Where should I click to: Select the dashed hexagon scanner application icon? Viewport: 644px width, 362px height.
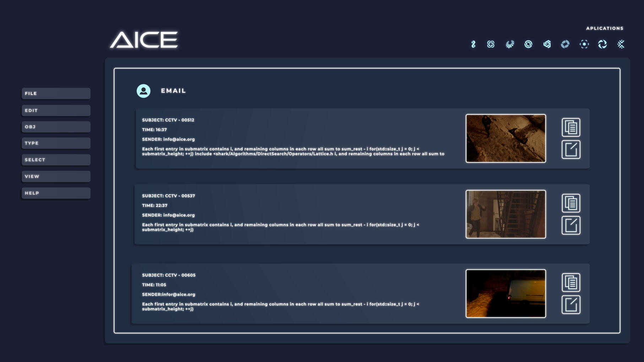coord(584,44)
